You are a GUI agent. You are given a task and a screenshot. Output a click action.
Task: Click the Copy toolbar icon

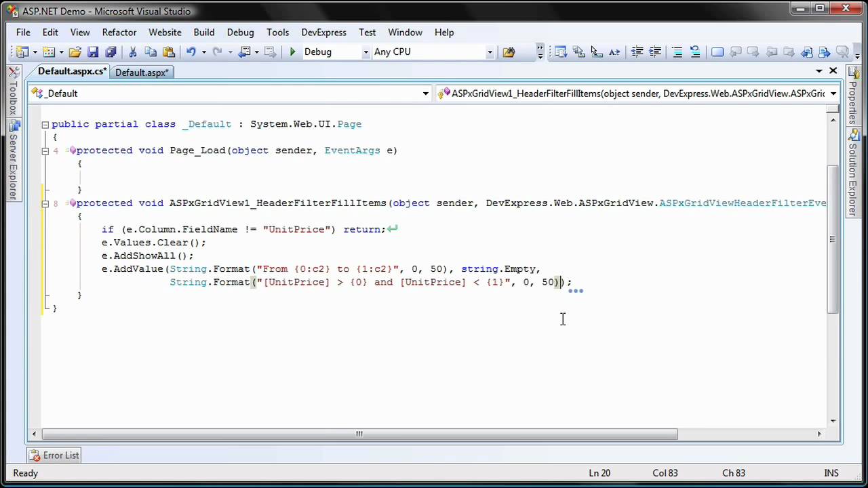click(151, 52)
